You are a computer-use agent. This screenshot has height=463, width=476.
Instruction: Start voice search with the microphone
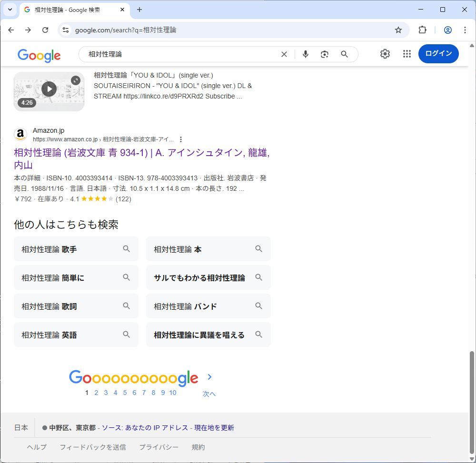pyautogui.click(x=306, y=54)
